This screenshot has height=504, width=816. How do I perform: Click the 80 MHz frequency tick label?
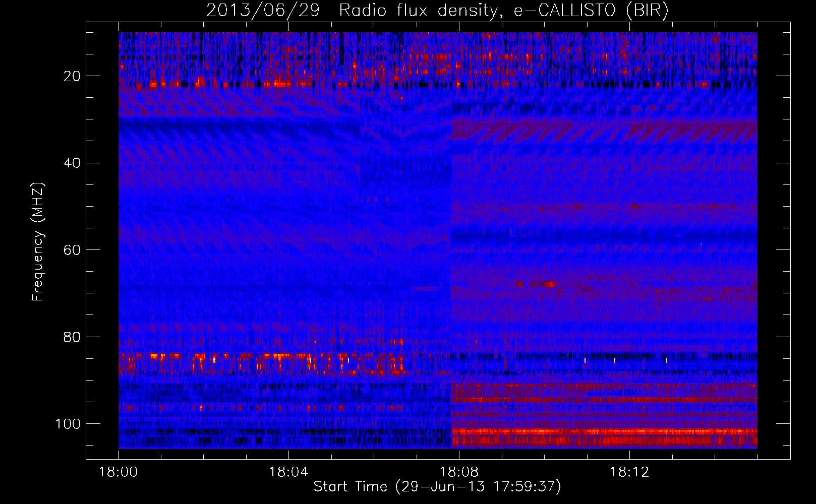point(72,337)
